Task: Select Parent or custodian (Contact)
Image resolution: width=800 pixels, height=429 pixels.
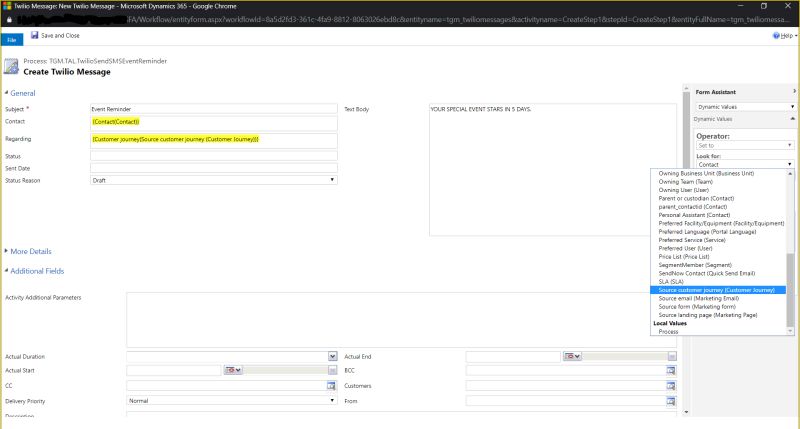Action: click(696, 198)
